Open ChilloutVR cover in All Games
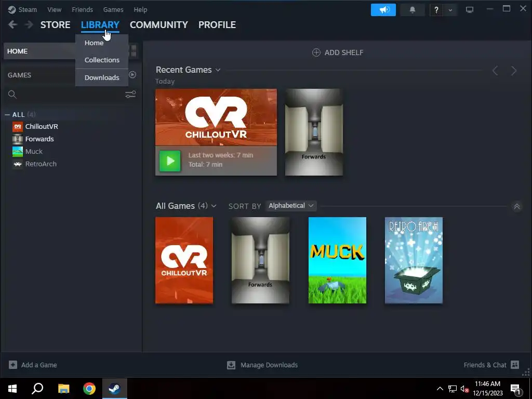The height and width of the screenshot is (399, 532). click(184, 260)
